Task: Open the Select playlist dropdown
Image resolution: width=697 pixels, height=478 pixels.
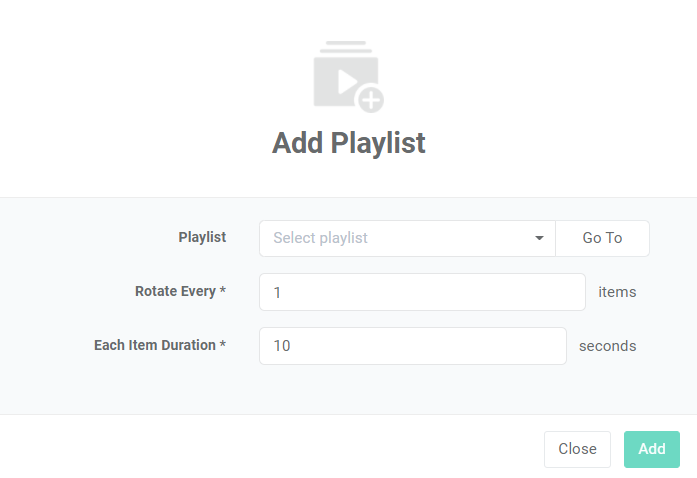Action: pos(407,238)
